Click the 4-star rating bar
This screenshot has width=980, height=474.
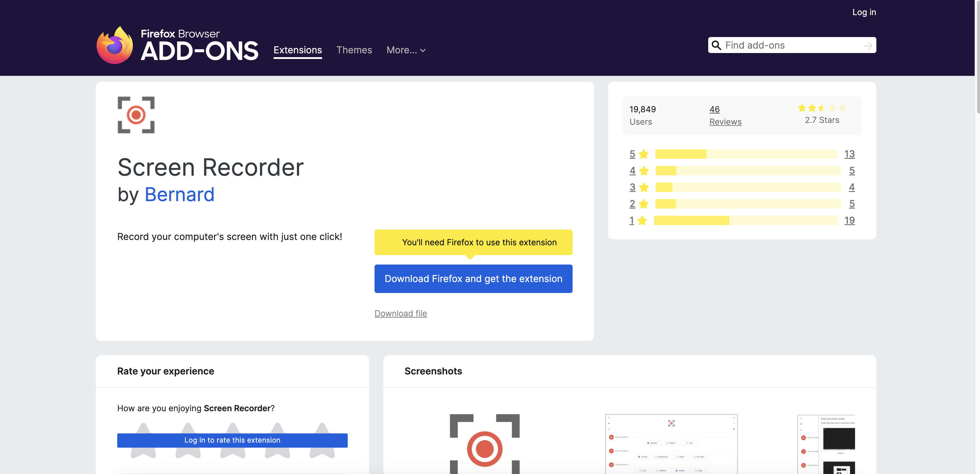748,171
